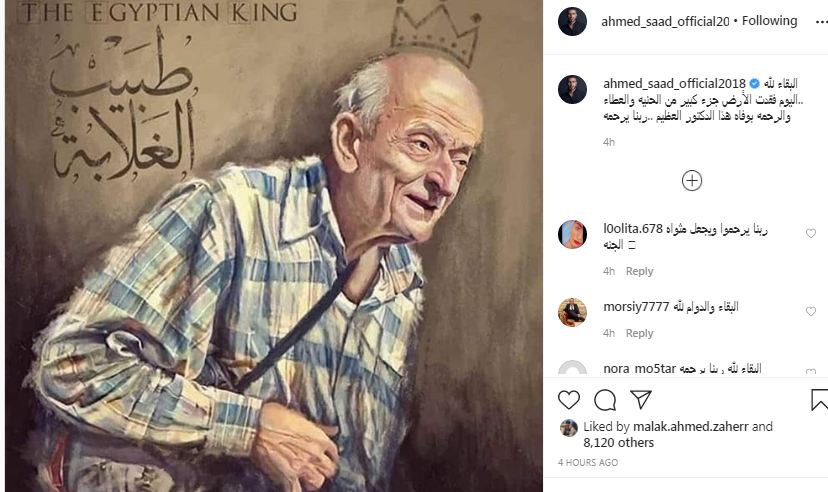Toggle the Following button in header

coord(769,21)
